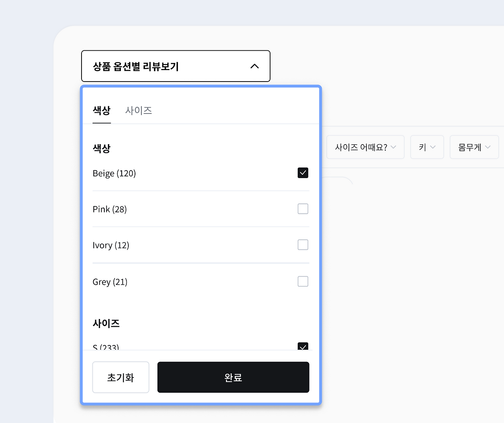Click the 초기화 reset button
This screenshot has height=423, width=504.
120,377
